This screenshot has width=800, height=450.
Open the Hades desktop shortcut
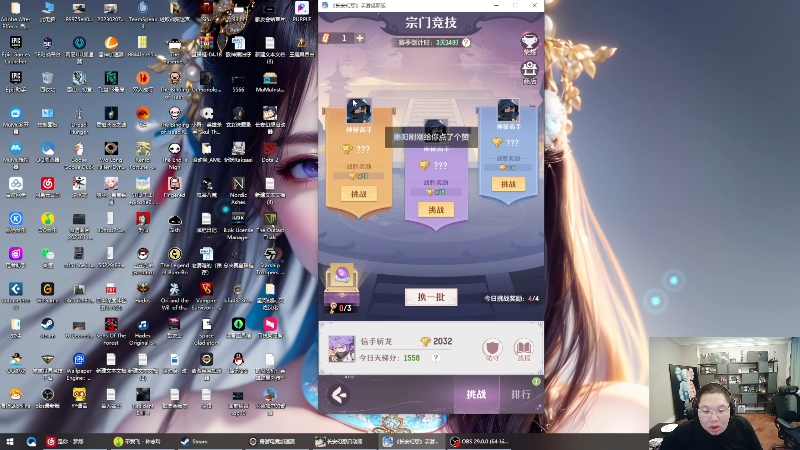143,293
